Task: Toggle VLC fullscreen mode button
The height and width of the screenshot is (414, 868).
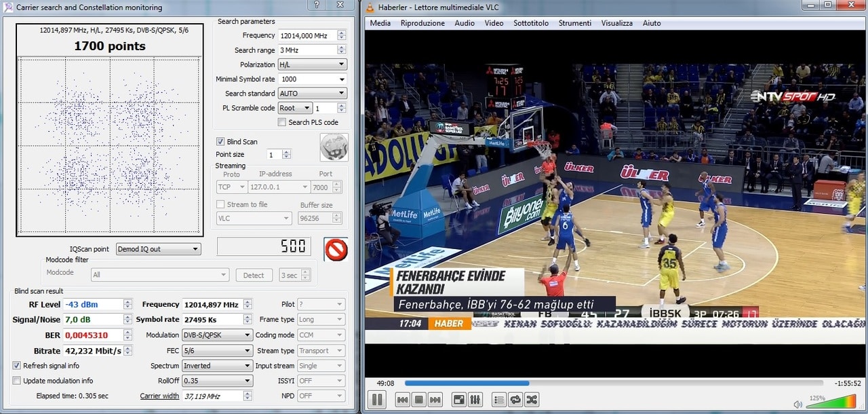Action: pyautogui.click(x=459, y=400)
